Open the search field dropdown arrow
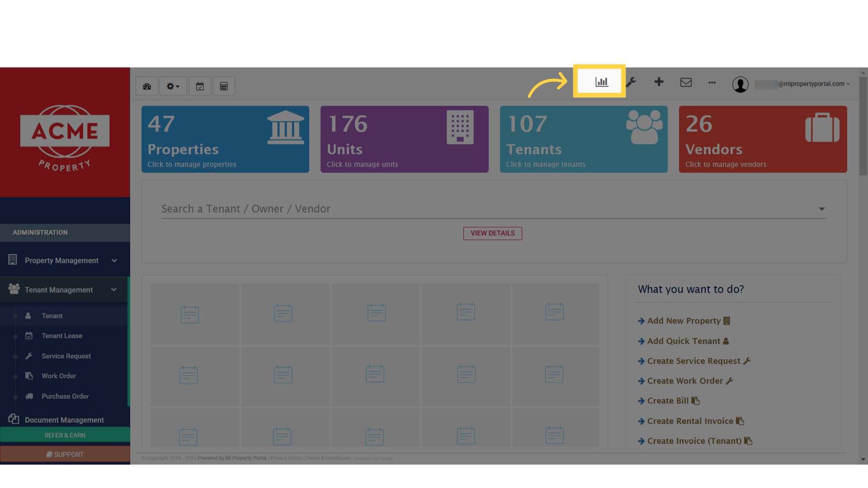Image resolution: width=868 pixels, height=488 pixels. (821, 209)
